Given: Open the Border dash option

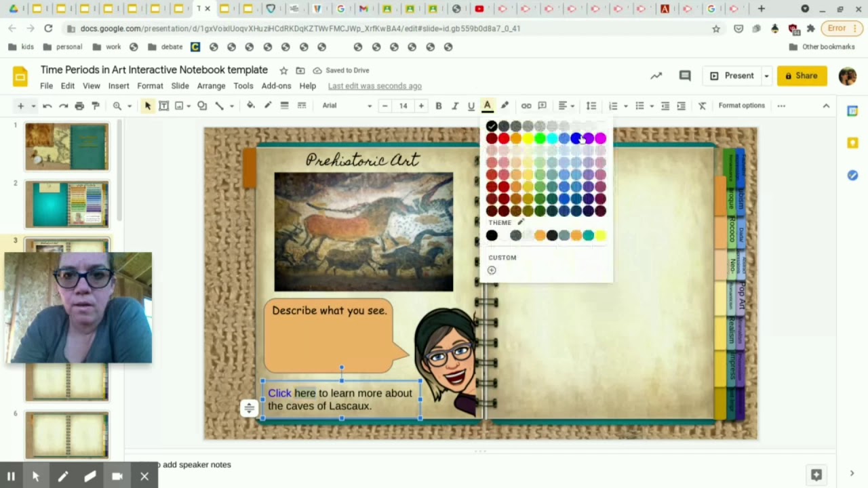Looking at the screenshot, I should 302,106.
